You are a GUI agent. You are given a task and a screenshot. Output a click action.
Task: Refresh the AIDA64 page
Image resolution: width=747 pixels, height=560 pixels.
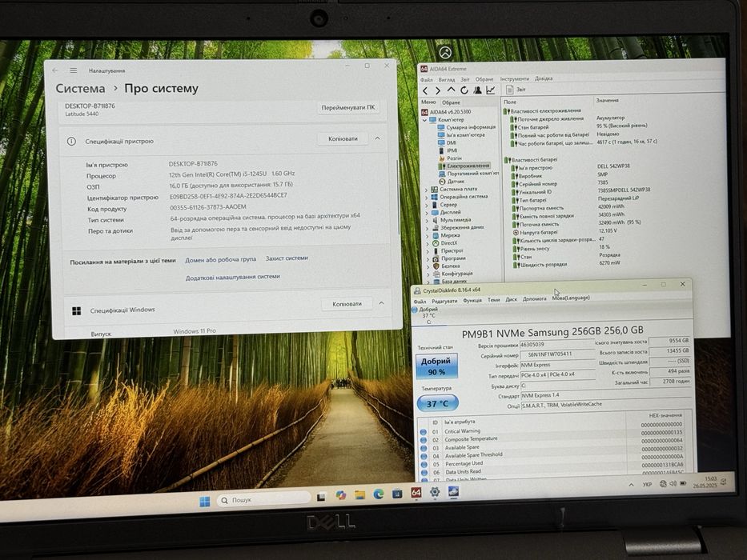click(464, 90)
